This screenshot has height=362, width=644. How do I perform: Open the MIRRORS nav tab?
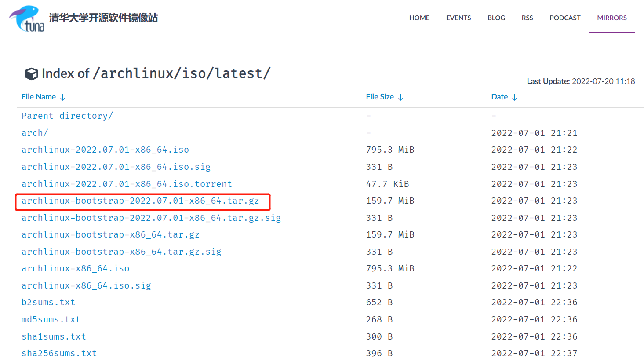[x=612, y=18]
